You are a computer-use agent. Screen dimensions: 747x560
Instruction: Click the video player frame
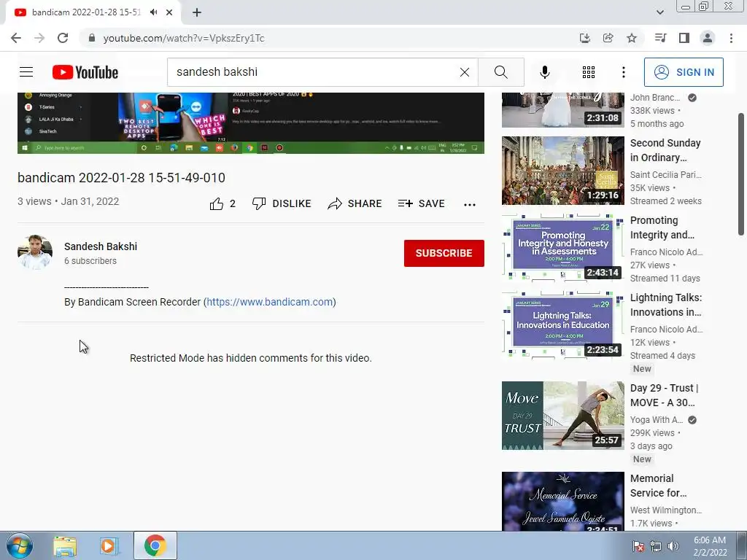(x=251, y=122)
